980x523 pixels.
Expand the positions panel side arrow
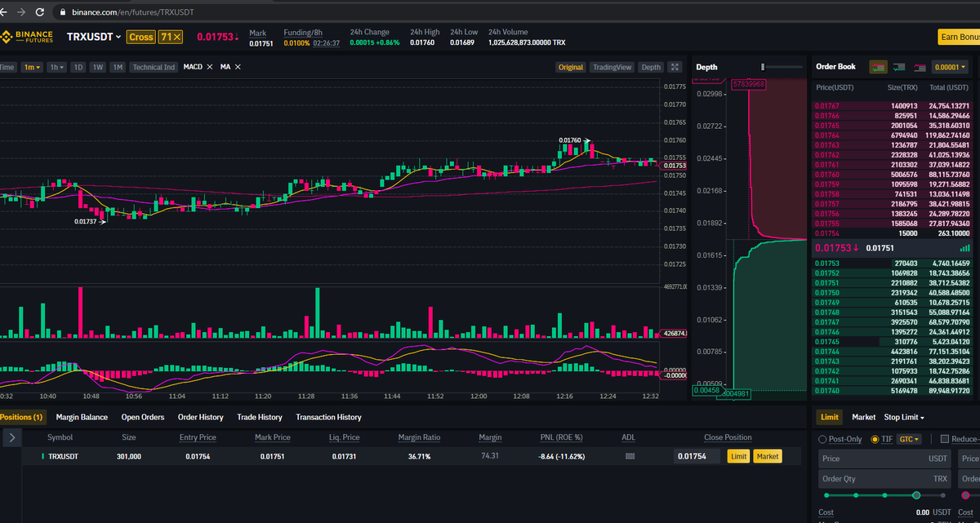[x=11, y=438]
